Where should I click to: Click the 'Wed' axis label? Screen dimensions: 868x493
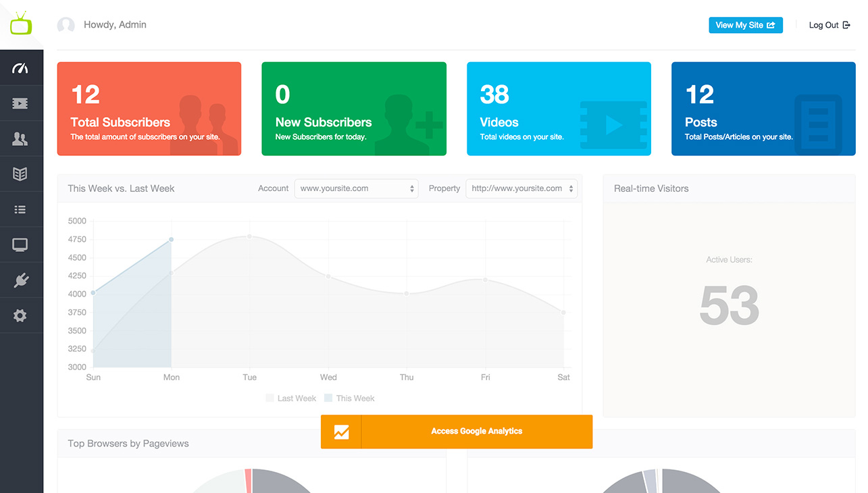[x=328, y=378]
